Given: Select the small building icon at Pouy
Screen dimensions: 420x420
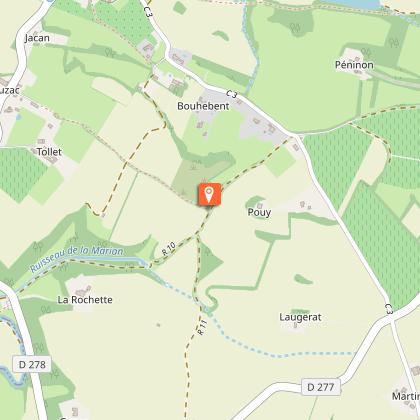Looking at the screenshot, I should (x=260, y=205).
